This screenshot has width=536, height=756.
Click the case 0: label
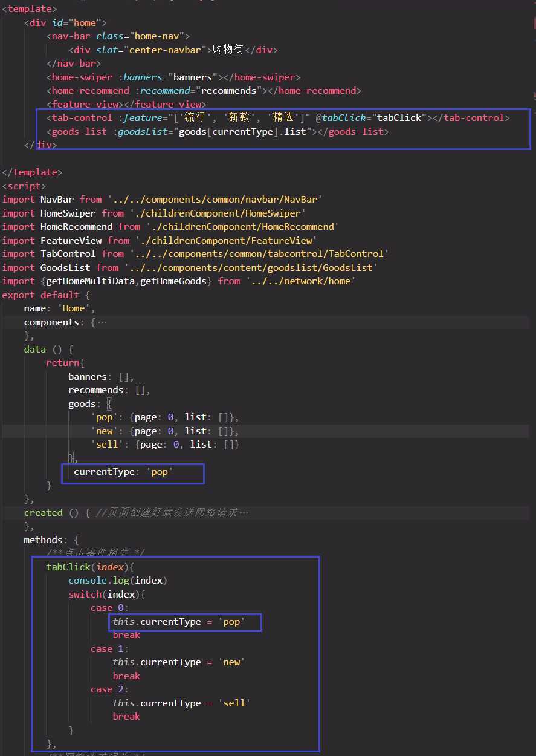(110, 608)
